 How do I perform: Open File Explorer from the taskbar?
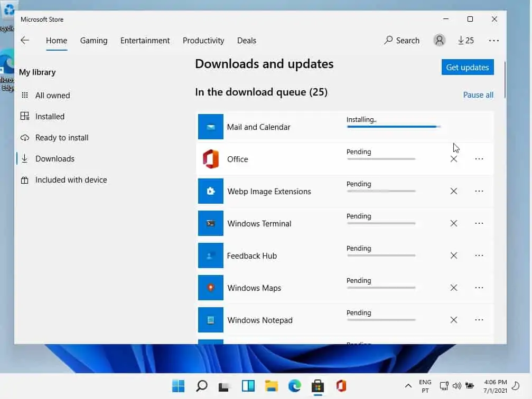pyautogui.click(x=272, y=386)
